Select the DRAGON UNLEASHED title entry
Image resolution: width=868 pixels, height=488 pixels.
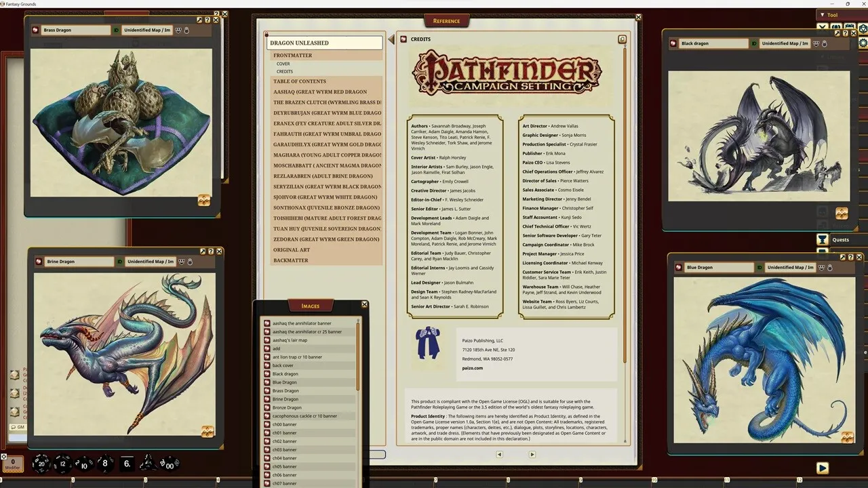click(x=325, y=43)
